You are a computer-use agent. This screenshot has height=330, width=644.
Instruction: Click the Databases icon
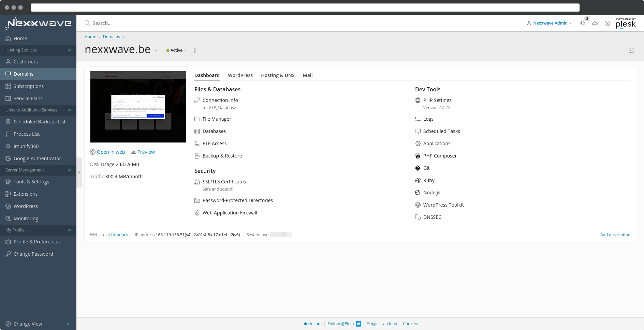pos(197,131)
